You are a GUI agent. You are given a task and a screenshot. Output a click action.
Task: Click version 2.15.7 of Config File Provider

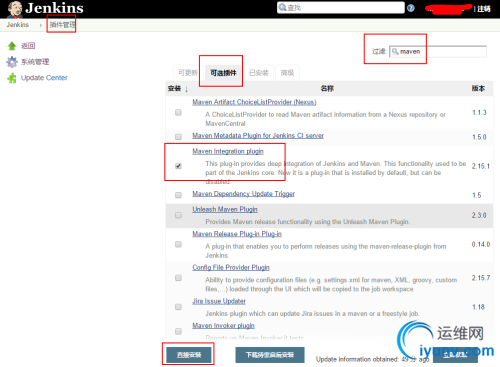tap(481, 278)
